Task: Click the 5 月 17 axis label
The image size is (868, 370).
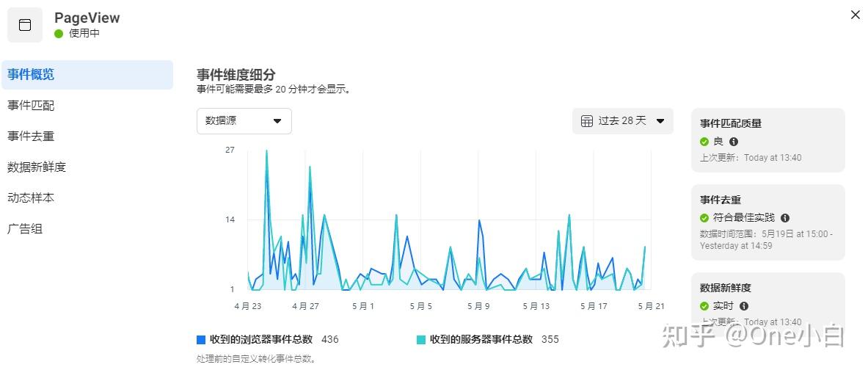Action: click(594, 306)
